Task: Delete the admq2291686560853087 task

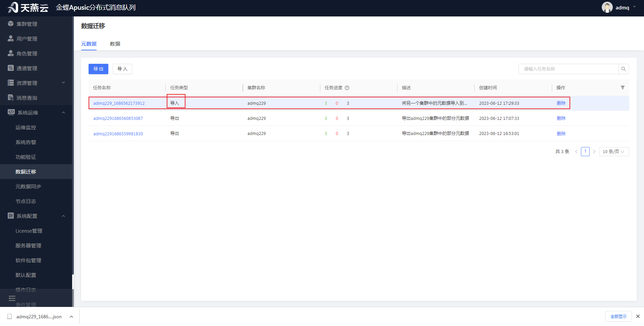Action: click(561, 118)
